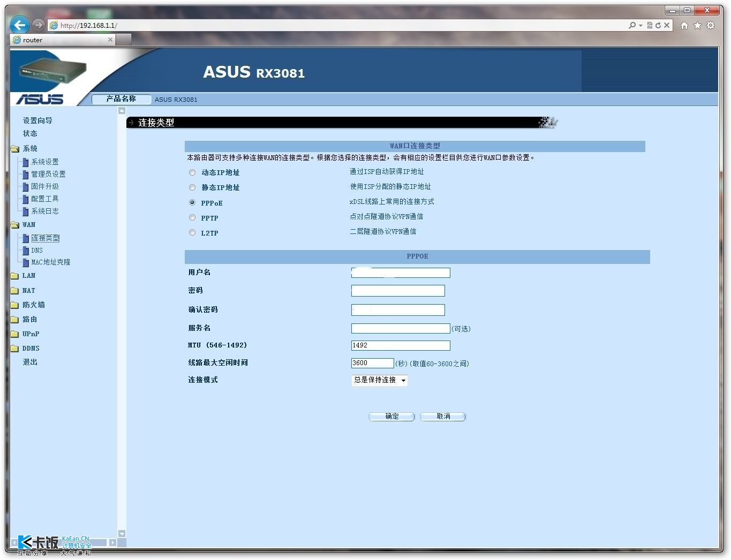Expand 防火墙 menu section
The image size is (731, 560).
pos(34,305)
